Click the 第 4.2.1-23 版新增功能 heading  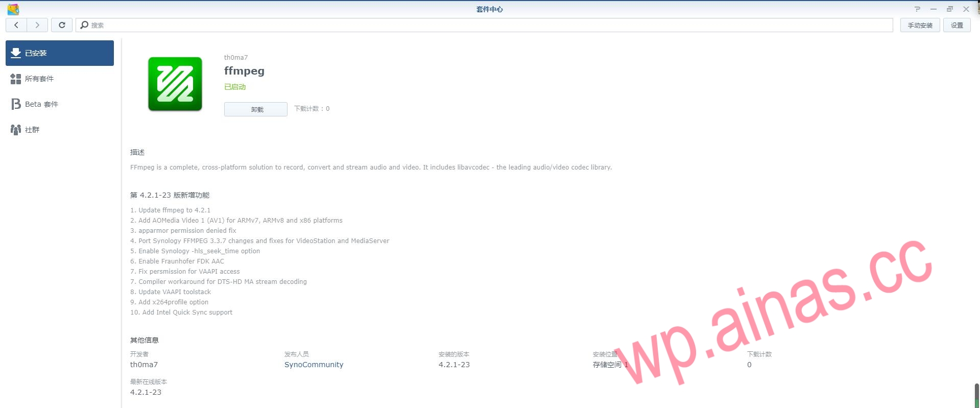click(x=170, y=195)
